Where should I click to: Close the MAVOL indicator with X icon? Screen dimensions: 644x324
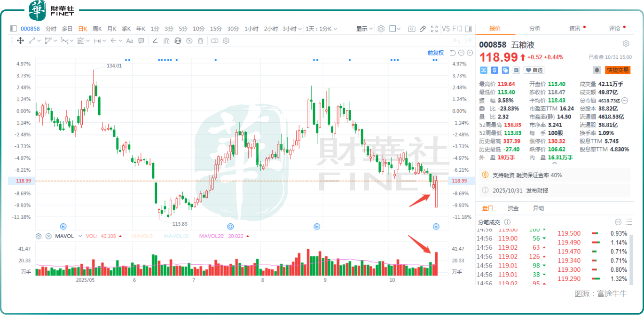pyautogui.click(x=48, y=236)
